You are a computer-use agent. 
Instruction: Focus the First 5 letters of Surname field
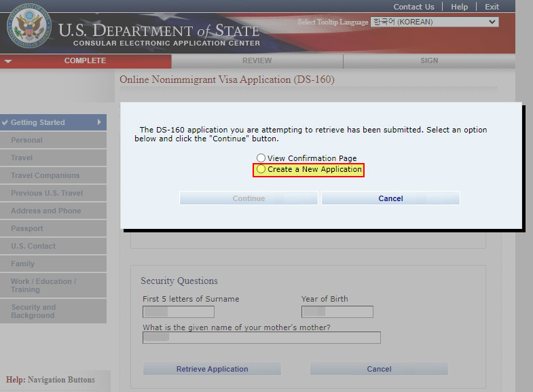click(x=179, y=312)
